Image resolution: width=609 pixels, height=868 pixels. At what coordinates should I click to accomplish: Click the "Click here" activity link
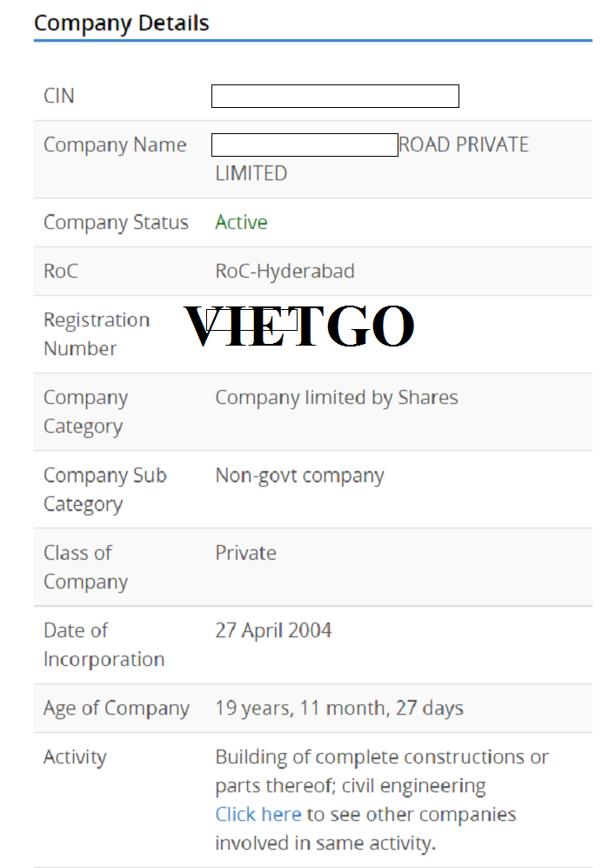tap(258, 815)
